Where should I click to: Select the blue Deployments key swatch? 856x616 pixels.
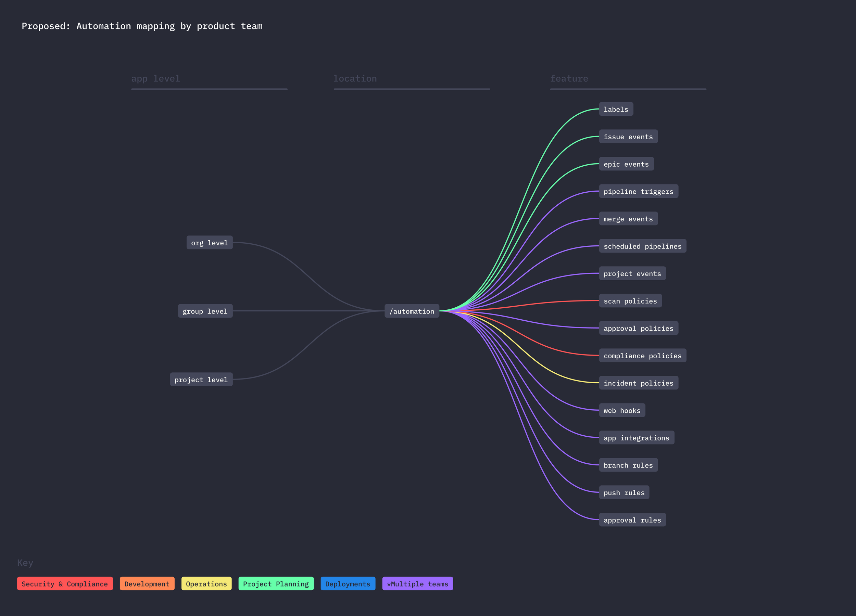[348, 583]
